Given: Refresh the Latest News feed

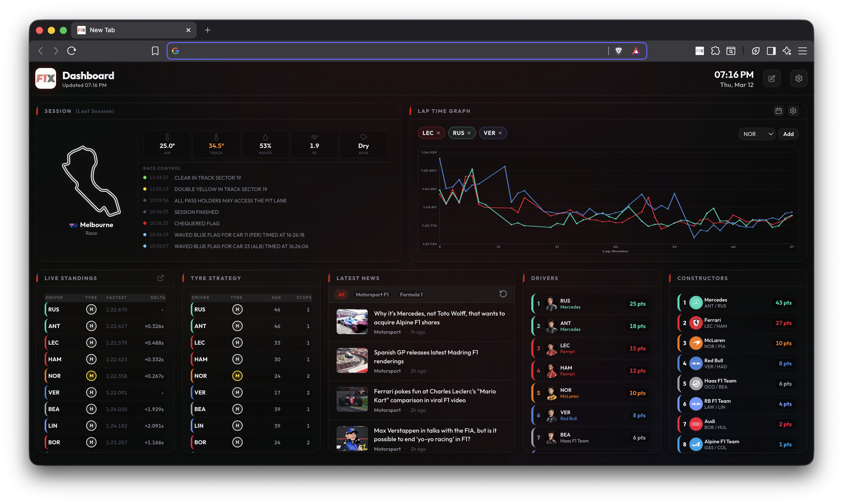Looking at the screenshot, I should tap(503, 294).
